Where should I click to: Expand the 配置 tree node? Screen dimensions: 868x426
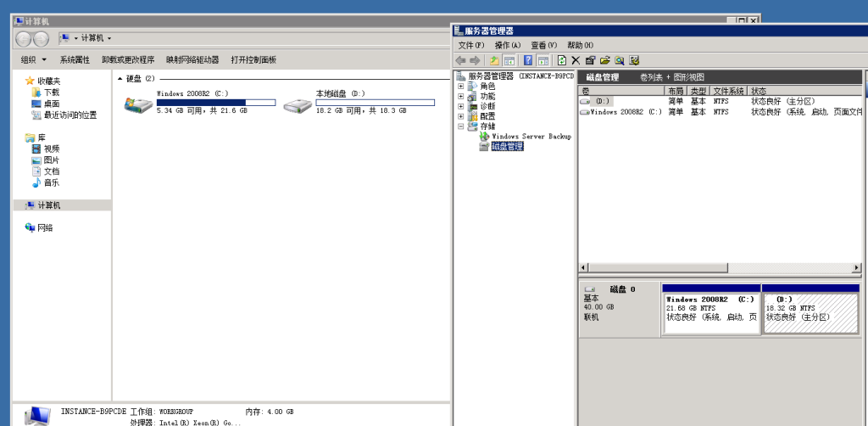[x=460, y=116]
